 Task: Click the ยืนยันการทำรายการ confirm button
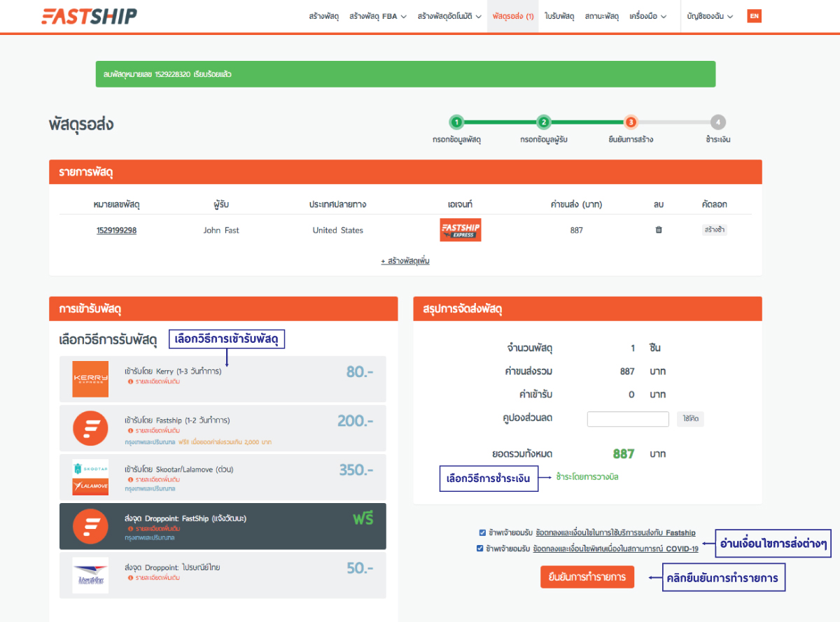tap(587, 577)
